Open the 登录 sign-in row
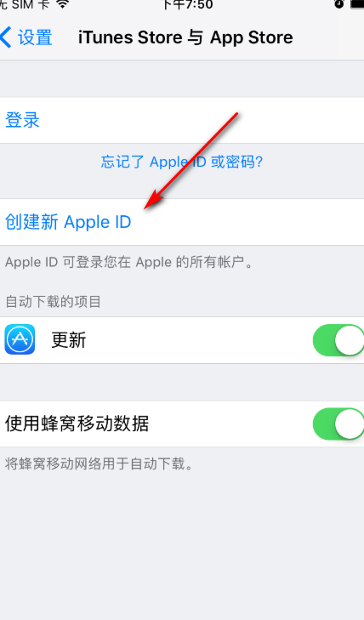 click(x=182, y=120)
